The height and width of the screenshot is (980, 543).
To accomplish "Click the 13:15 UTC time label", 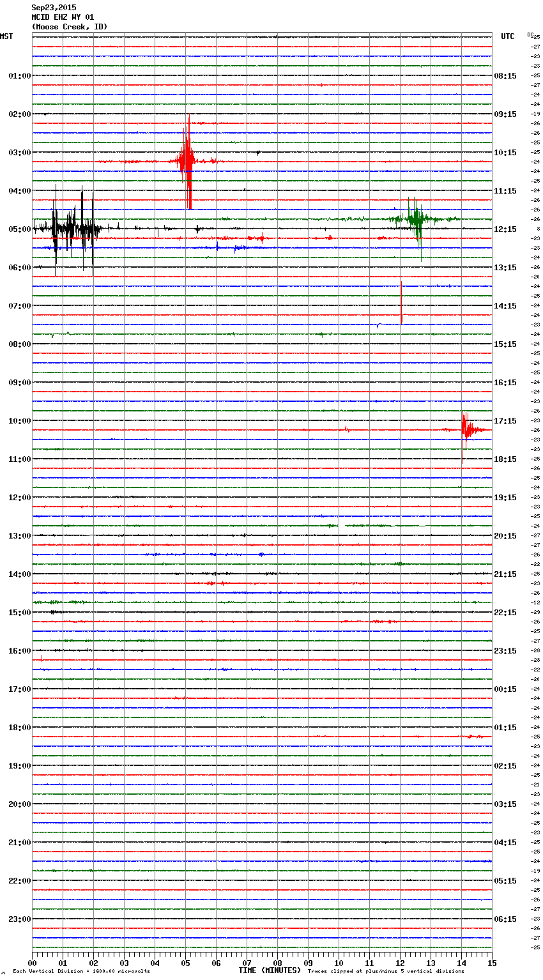I will point(505,267).
